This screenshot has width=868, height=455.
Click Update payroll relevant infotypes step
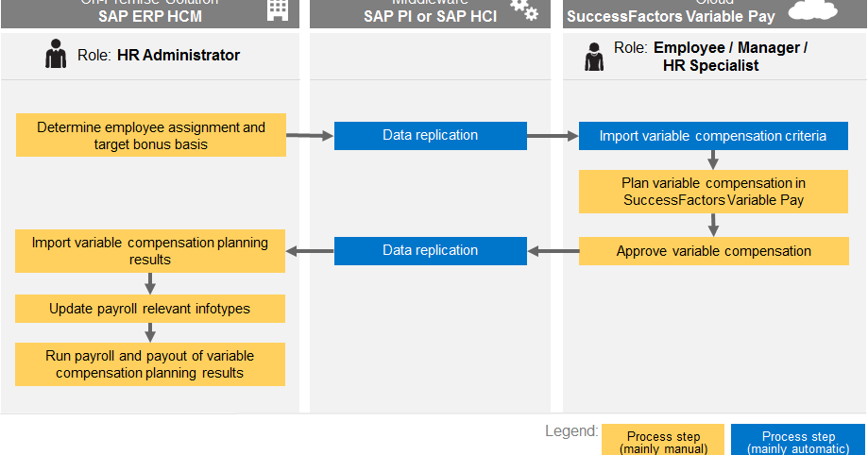click(150, 309)
